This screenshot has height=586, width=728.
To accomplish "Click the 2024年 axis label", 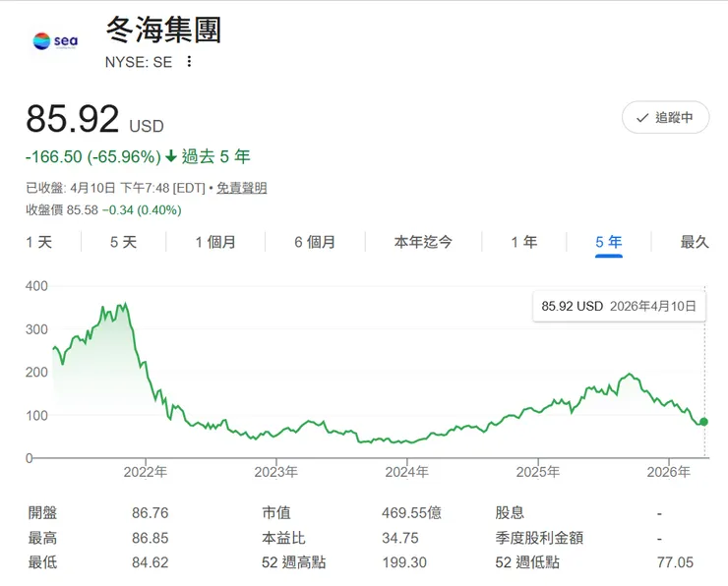I will [406, 472].
